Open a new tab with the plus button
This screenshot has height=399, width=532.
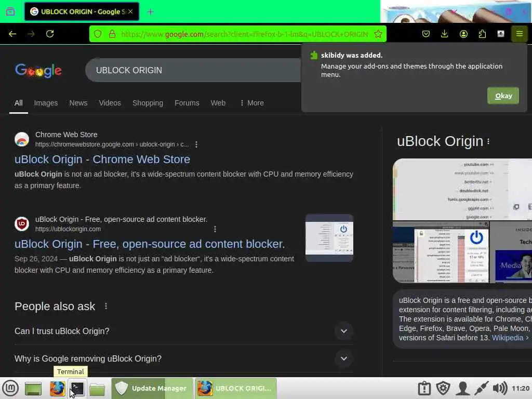pyautogui.click(x=150, y=12)
